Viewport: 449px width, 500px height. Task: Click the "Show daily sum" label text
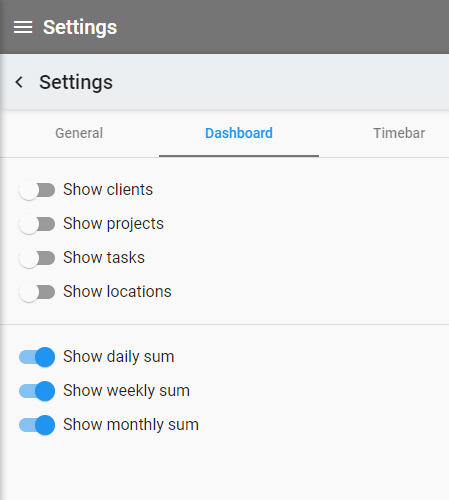[x=119, y=357]
